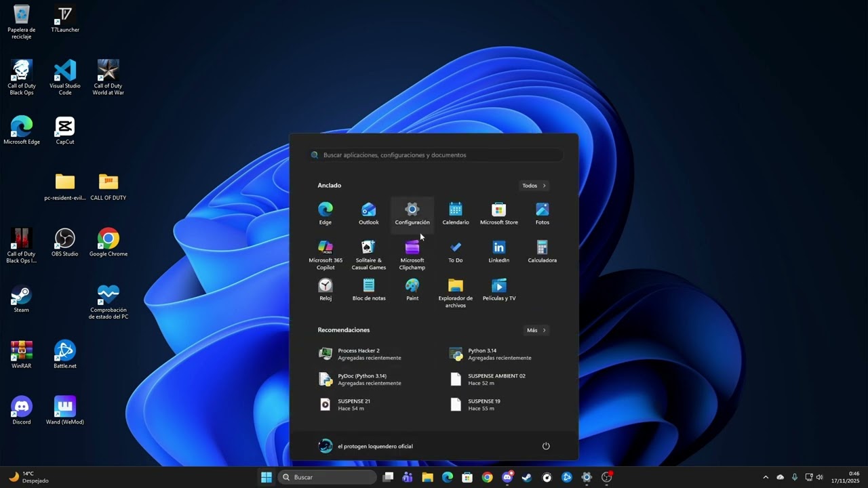Image resolution: width=868 pixels, height=488 pixels.
Task: Open Microsoft Clipchamp
Action: click(x=412, y=255)
